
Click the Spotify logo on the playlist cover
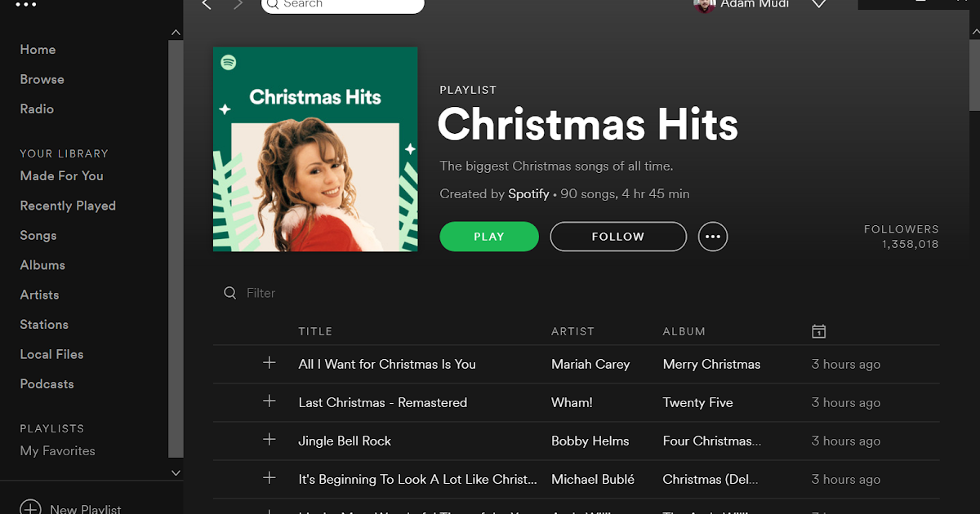(229, 61)
